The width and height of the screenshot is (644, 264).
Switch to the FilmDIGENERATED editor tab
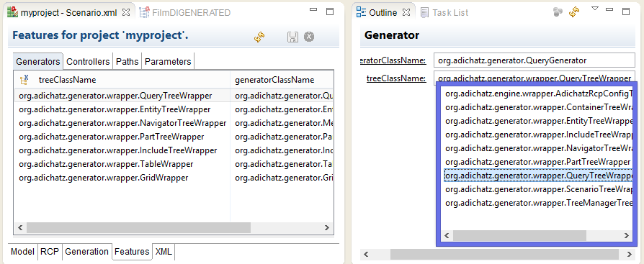185,13
